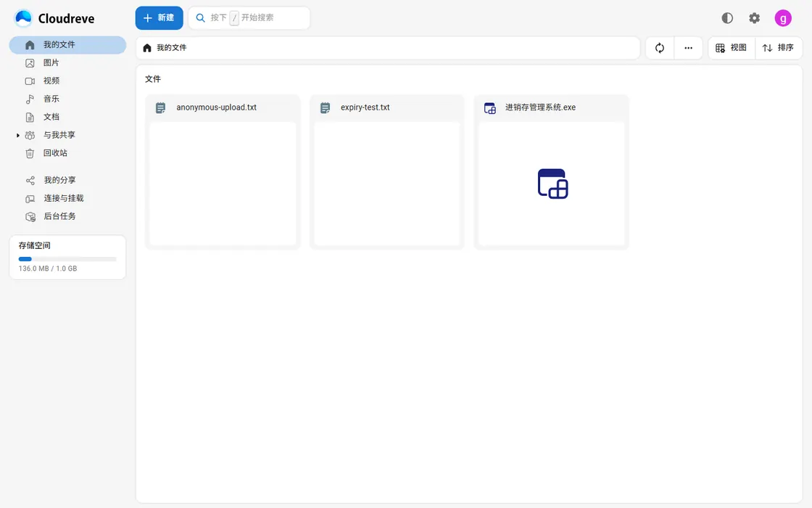Click large exe icon in 进销存管理系统 card
This screenshot has height=508, width=812.
click(x=552, y=184)
